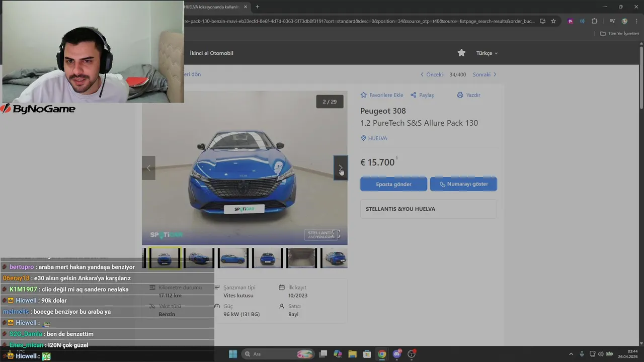Go to the next listing (Sonraki)
The height and width of the screenshot is (362, 644).
click(485, 74)
